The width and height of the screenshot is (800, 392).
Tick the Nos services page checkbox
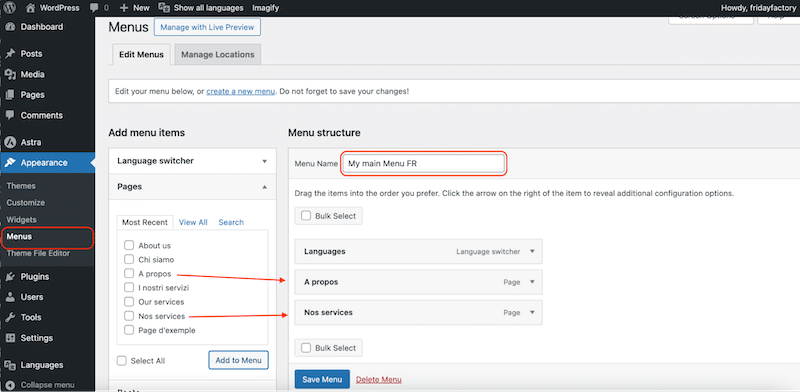pos(129,316)
